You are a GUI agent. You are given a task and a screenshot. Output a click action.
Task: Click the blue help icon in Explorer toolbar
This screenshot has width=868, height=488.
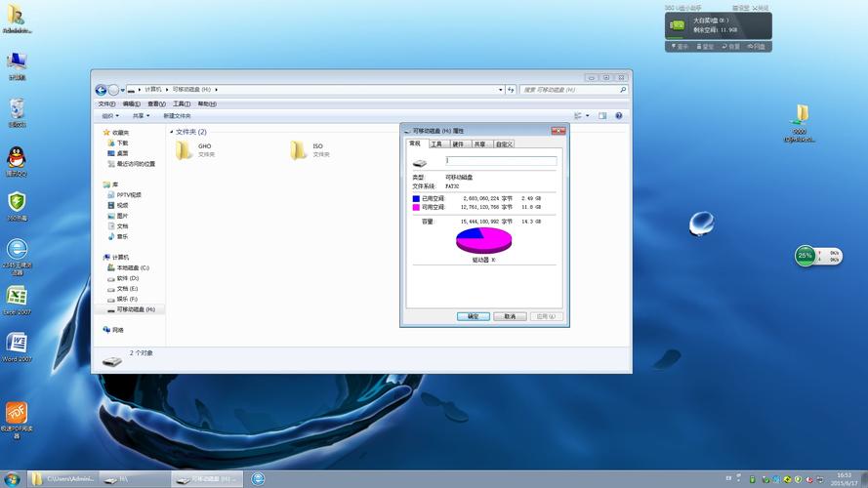pos(619,115)
